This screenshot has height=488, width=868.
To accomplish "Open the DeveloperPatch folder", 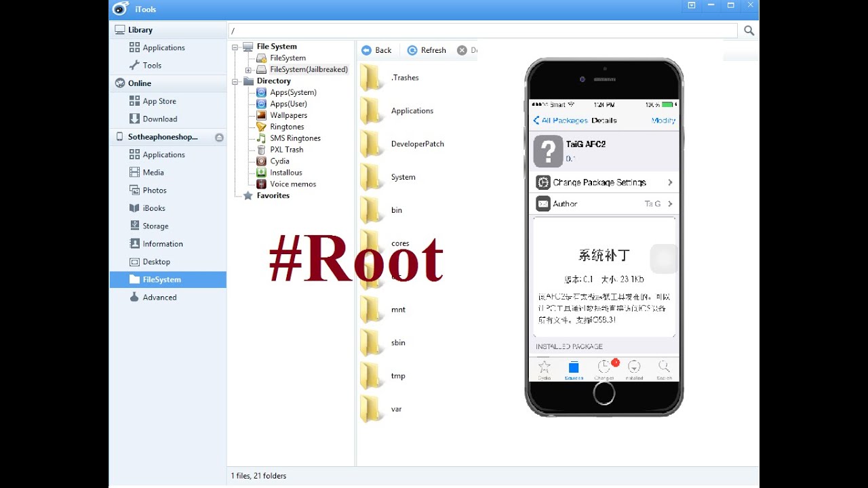I will (402, 144).
